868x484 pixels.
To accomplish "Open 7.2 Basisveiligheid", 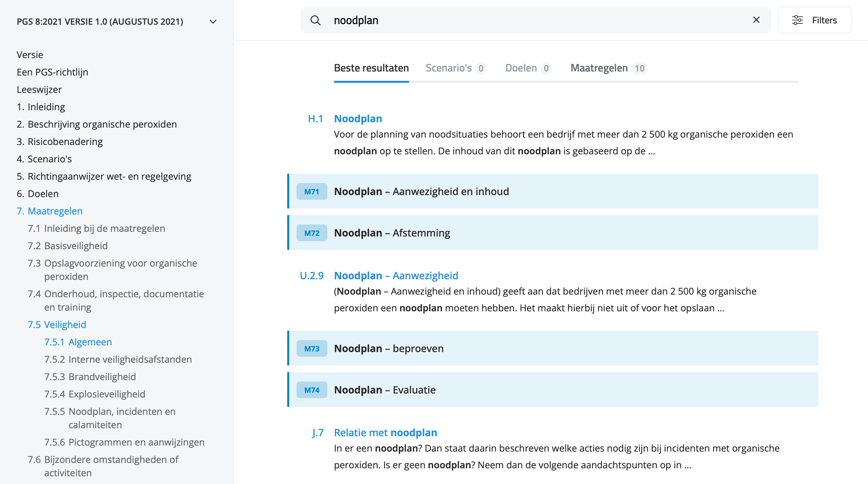I will [x=68, y=246].
